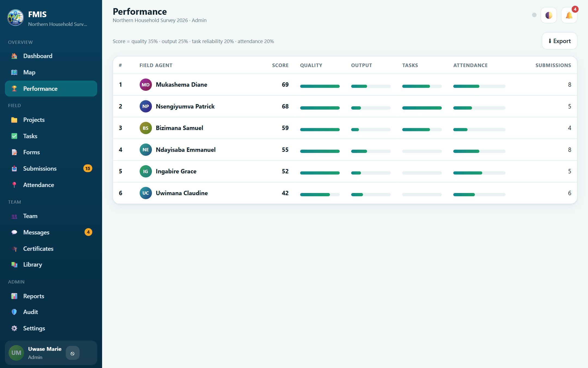The image size is (588, 368).
Task: Click the notification count badge 4
Action: click(575, 9)
